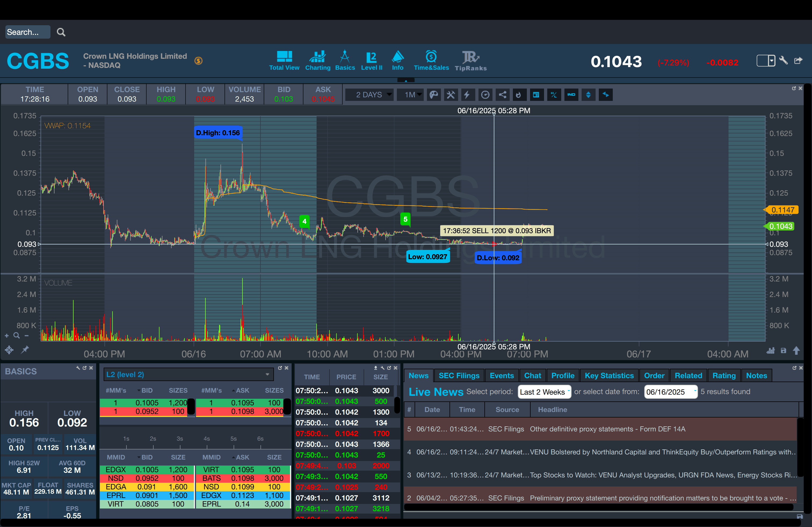812x527 pixels.
Task: Toggle the H/L high-low markers
Action: tap(554, 95)
